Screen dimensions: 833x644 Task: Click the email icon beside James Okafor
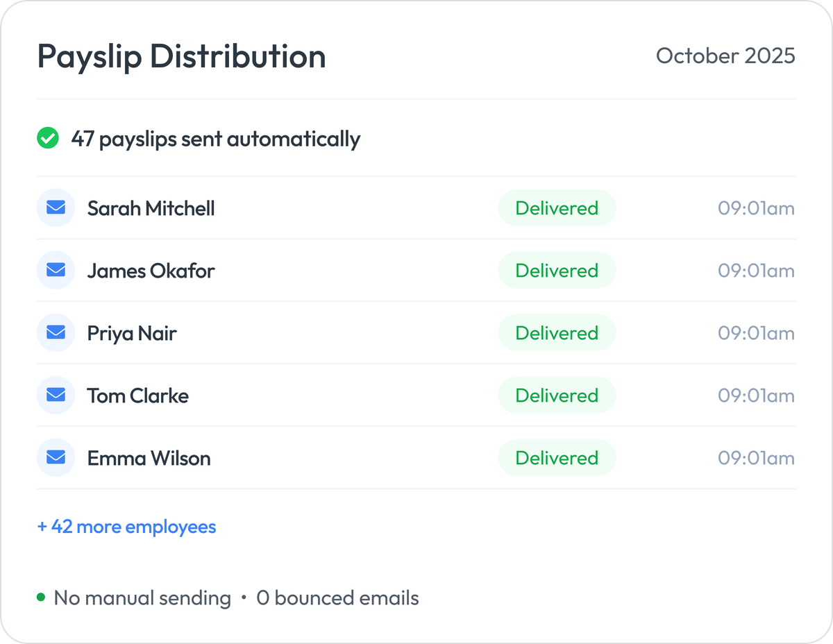click(56, 270)
